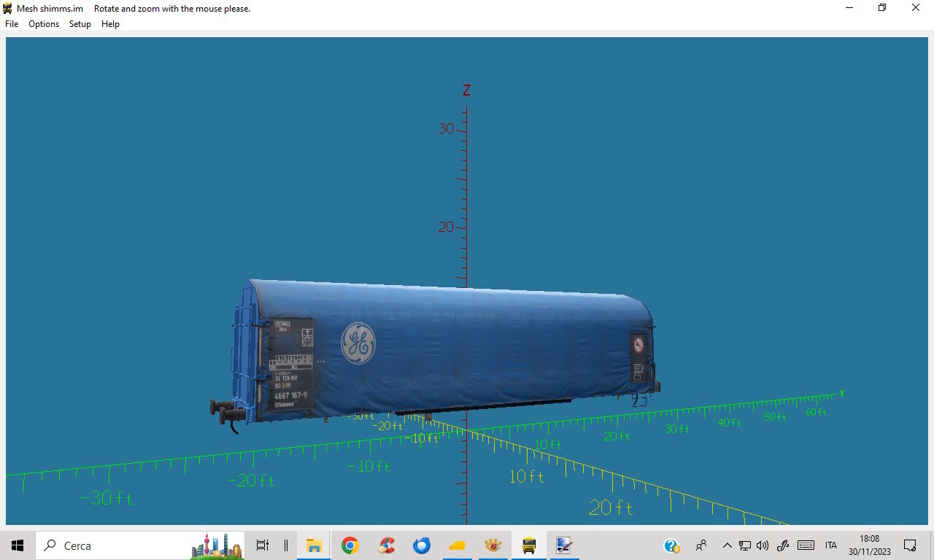Click the Cerca search box
Screen dimensions: 934x560
coord(140,545)
